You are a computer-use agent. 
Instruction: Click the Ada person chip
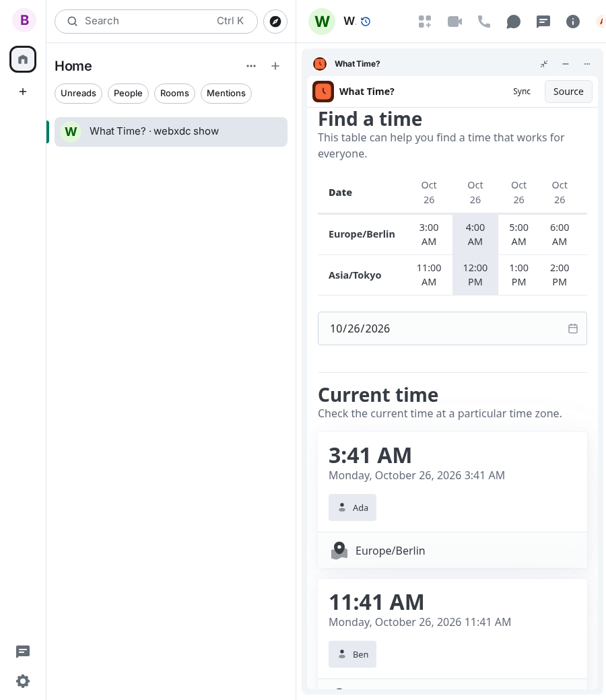tap(352, 508)
